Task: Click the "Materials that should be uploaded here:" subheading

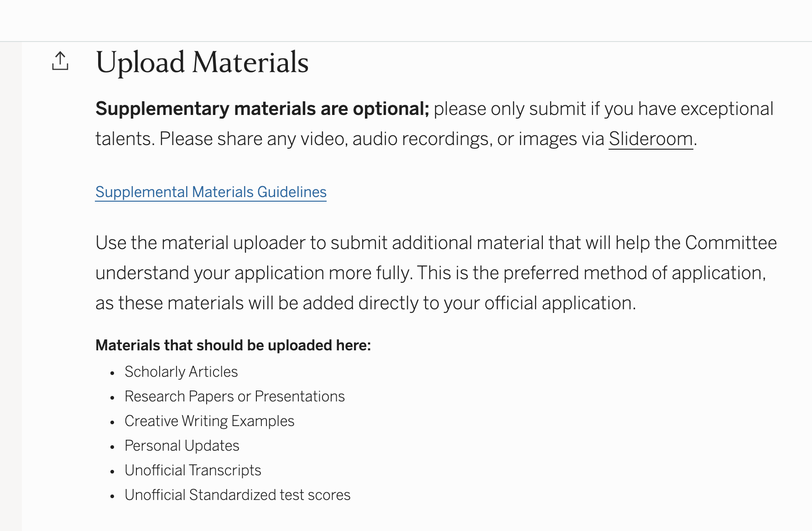Action: (x=233, y=345)
